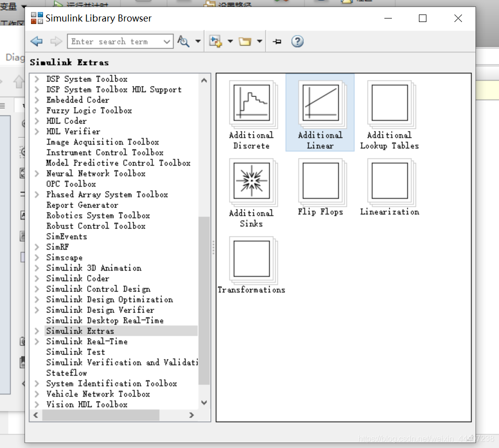Select Simulink Coder in tree
The height and width of the screenshot is (448, 499).
[78, 278]
